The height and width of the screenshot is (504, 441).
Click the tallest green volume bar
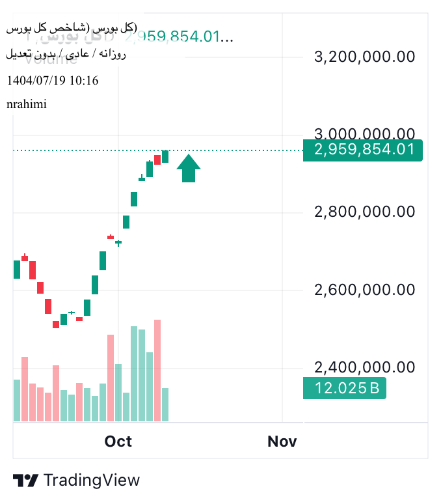pos(134,374)
